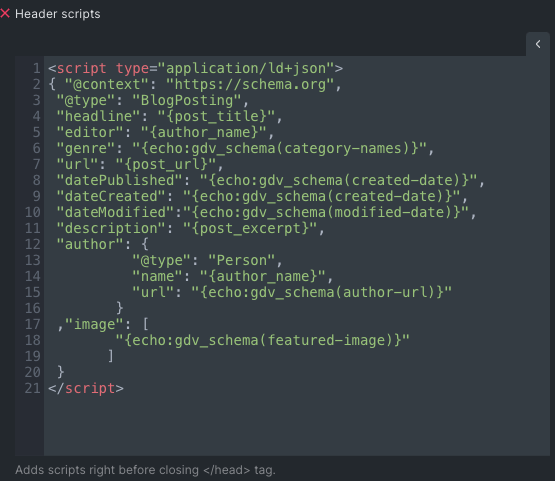This screenshot has width=555, height=481.
Task: Click the "@type": "BlogPosting" line
Action: click(x=153, y=101)
